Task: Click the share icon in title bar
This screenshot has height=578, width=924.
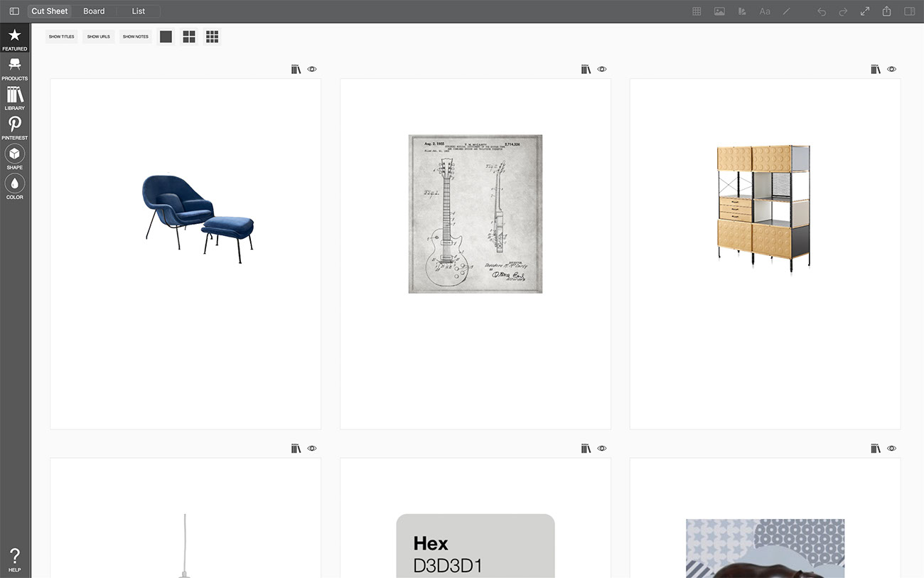Action: (886, 11)
